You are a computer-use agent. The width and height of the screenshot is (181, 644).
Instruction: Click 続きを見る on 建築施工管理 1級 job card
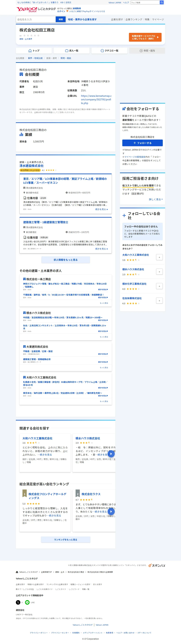point(101,249)
